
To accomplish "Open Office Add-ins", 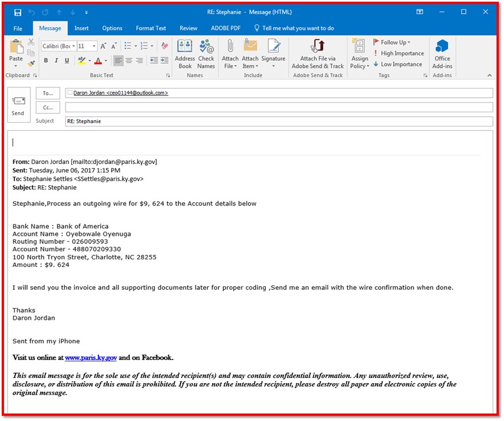I will [x=442, y=54].
